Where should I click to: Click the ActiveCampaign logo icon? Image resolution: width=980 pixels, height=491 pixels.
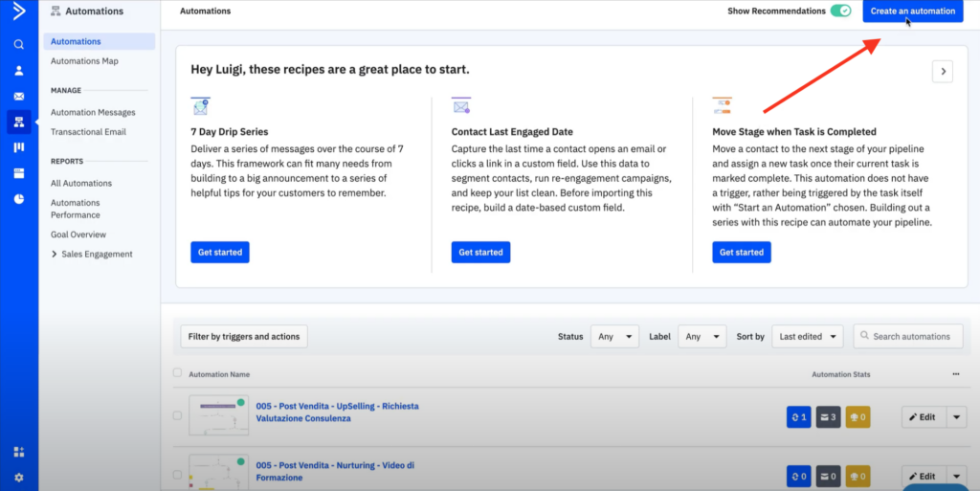click(x=18, y=12)
